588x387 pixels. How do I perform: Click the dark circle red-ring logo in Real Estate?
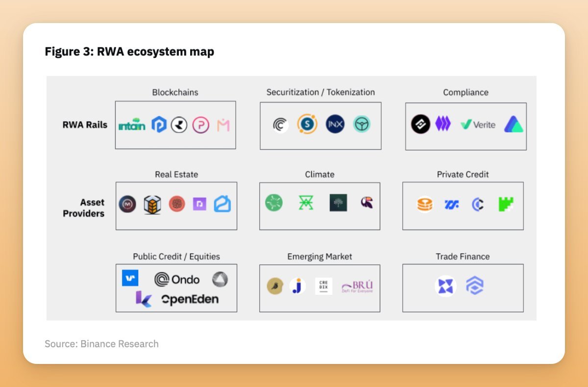coord(127,204)
